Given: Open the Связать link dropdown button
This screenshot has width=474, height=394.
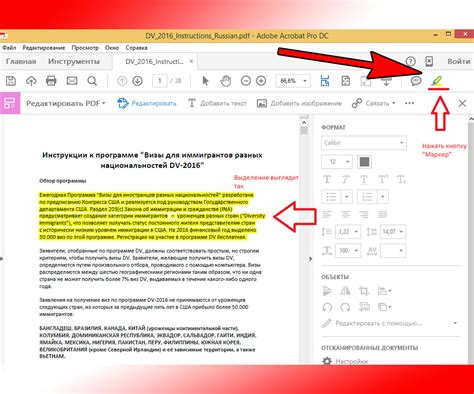Looking at the screenshot, I should (374, 103).
